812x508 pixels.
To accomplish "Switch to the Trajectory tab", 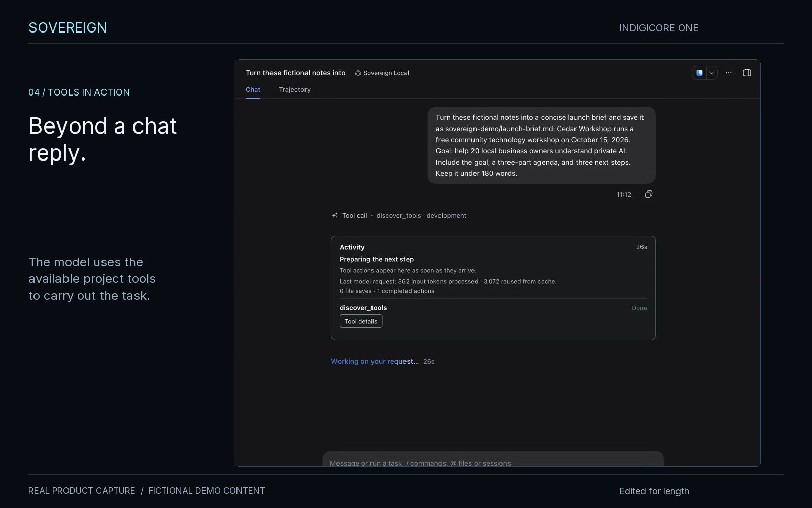I will [x=294, y=90].
